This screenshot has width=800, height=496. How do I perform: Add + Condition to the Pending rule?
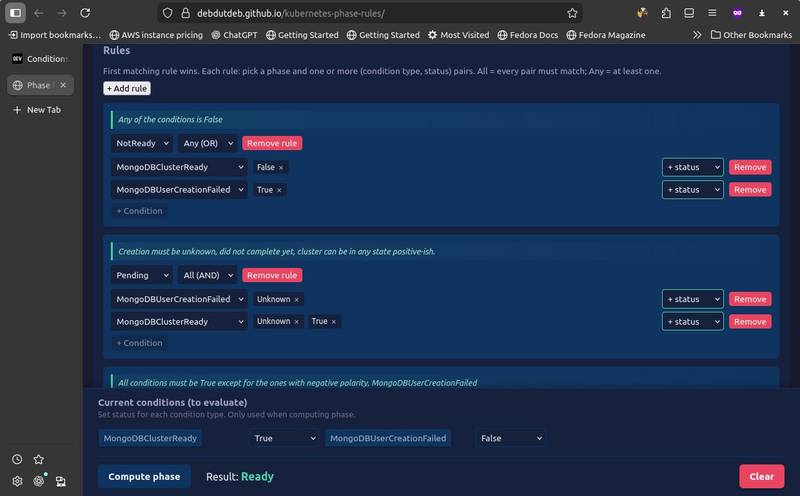pyautogui.click(x=139, y=343)
